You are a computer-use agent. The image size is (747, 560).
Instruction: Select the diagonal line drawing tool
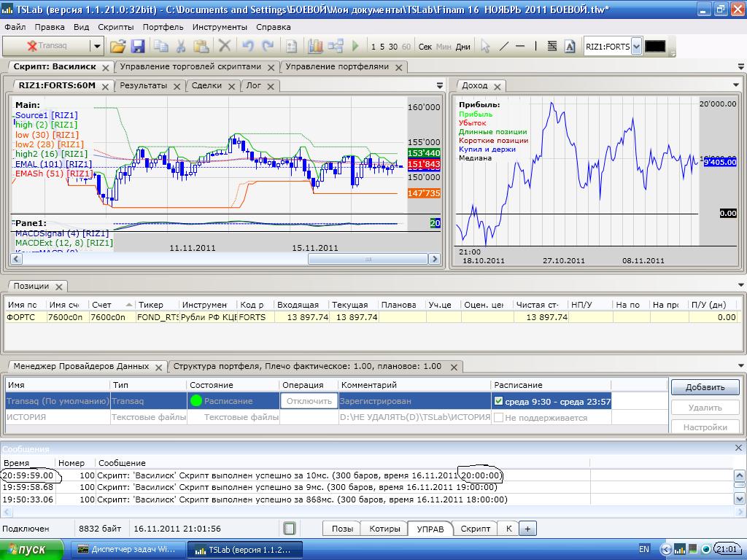click(503, 46)
